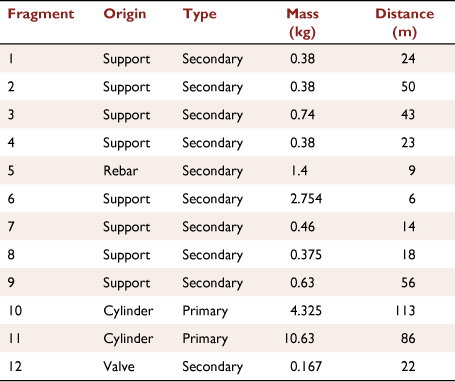Viewport: 455px width, 382px height.
Task: Click mass value 2.754
Action: pyautogui.click(x=306, y=199)
